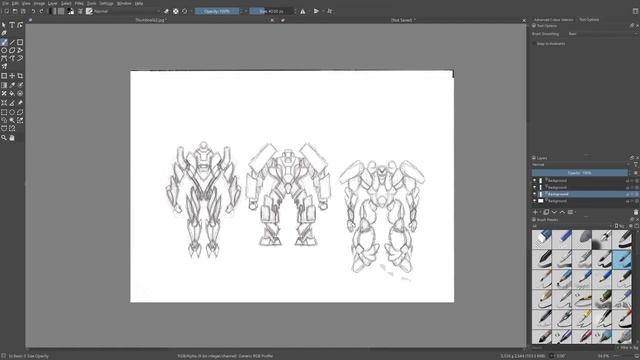Viewport: 640px width, 360px height.
Task: Open the toolbar blending mode Normal dropdown
Action: click(x=127, y=11)
